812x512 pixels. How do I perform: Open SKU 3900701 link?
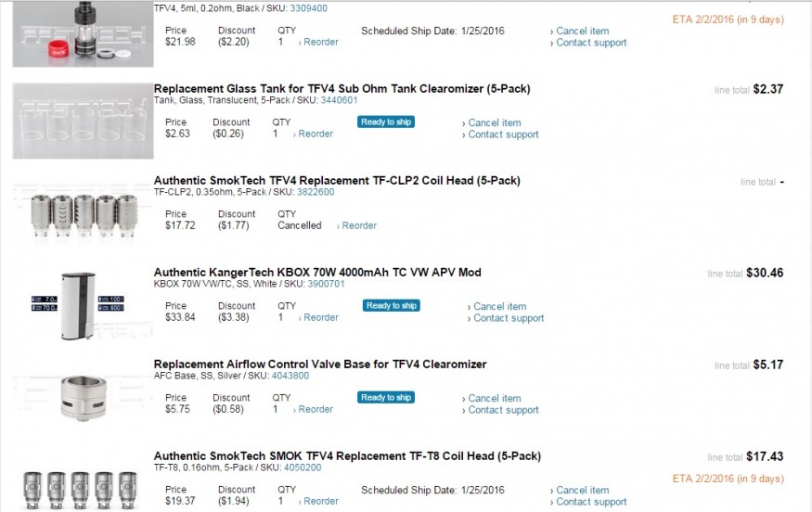click(326, 284)
